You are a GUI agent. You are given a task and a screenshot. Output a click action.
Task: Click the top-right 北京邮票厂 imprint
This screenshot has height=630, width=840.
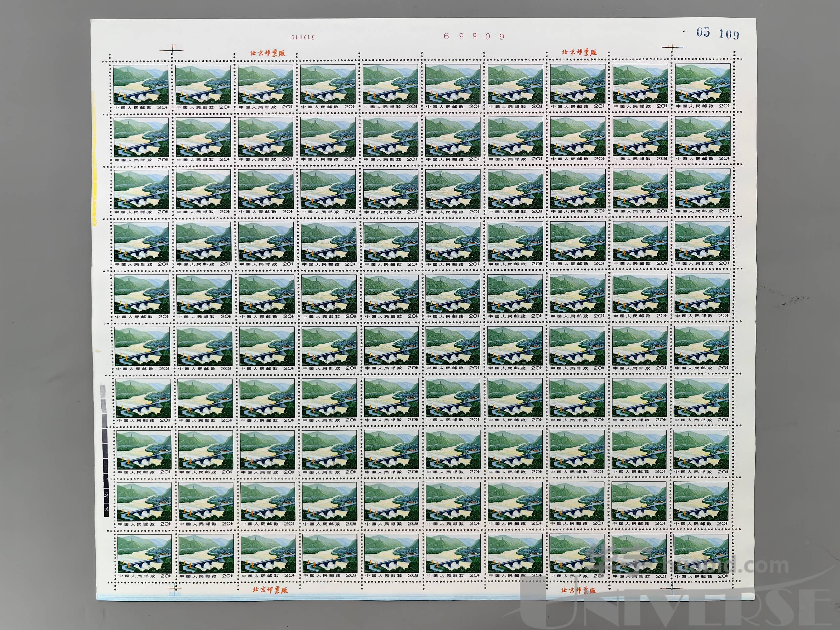point(579,52)
